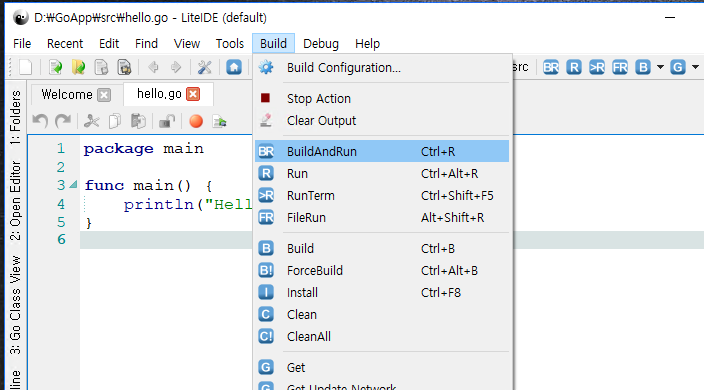
Task: Click the B Build toolbar icon
Action: 643,67
